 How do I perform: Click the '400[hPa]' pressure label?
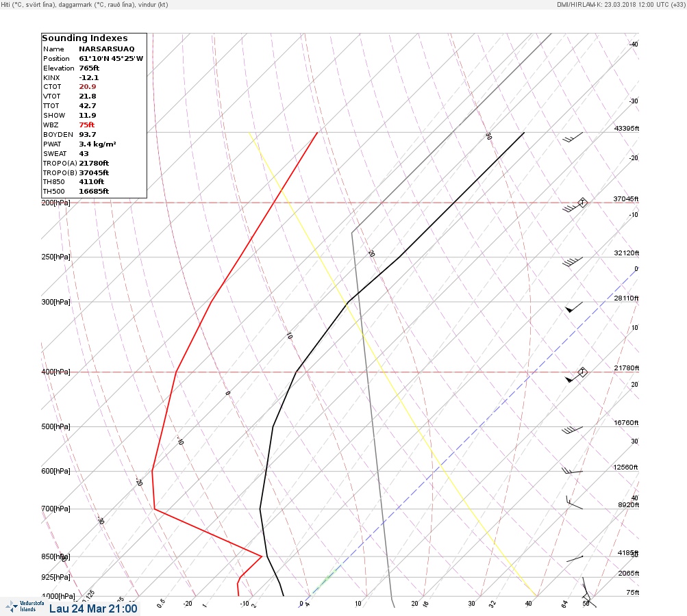(55, 372)
